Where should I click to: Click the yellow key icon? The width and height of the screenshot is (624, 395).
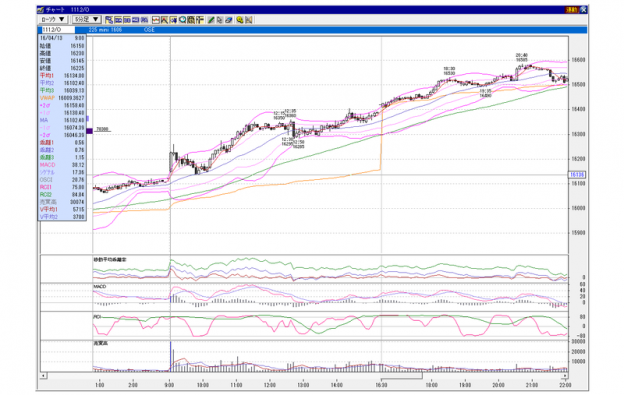pyautogui.click(x=240, y=19)
